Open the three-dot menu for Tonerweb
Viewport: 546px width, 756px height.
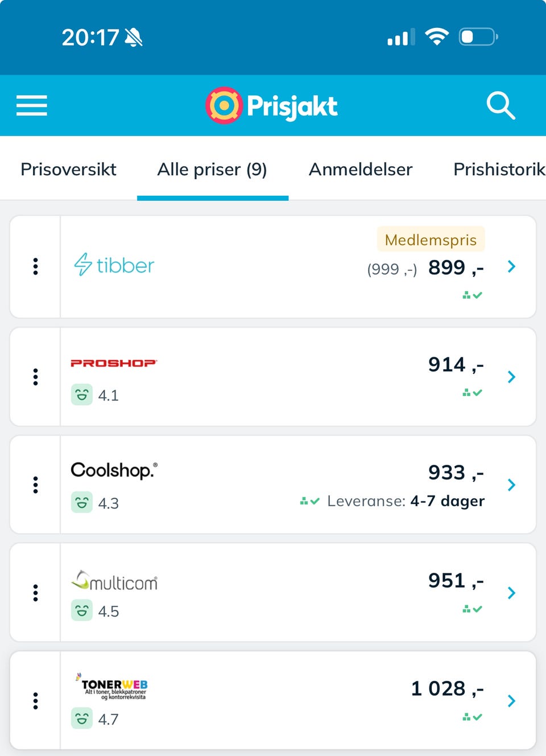click(x=36, y=701)
